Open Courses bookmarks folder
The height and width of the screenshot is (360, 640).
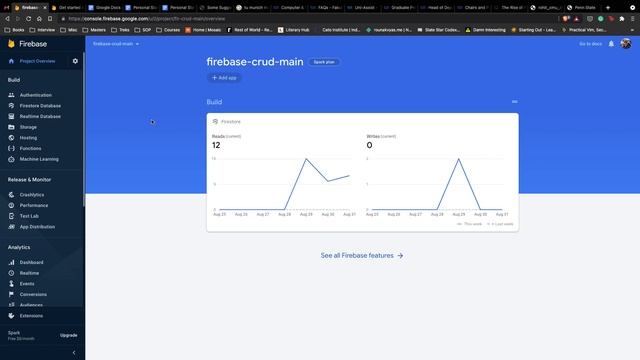point(168,30)
